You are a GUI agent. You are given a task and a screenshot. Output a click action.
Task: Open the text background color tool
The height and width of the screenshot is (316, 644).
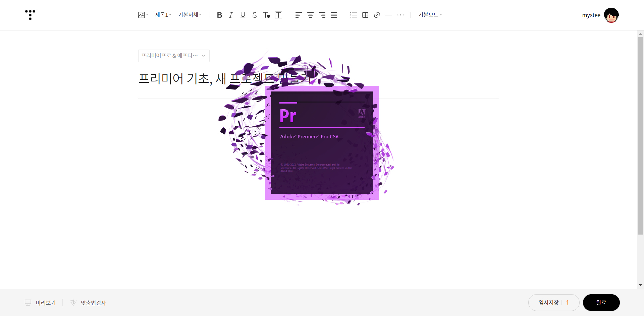tap(278, 15)
